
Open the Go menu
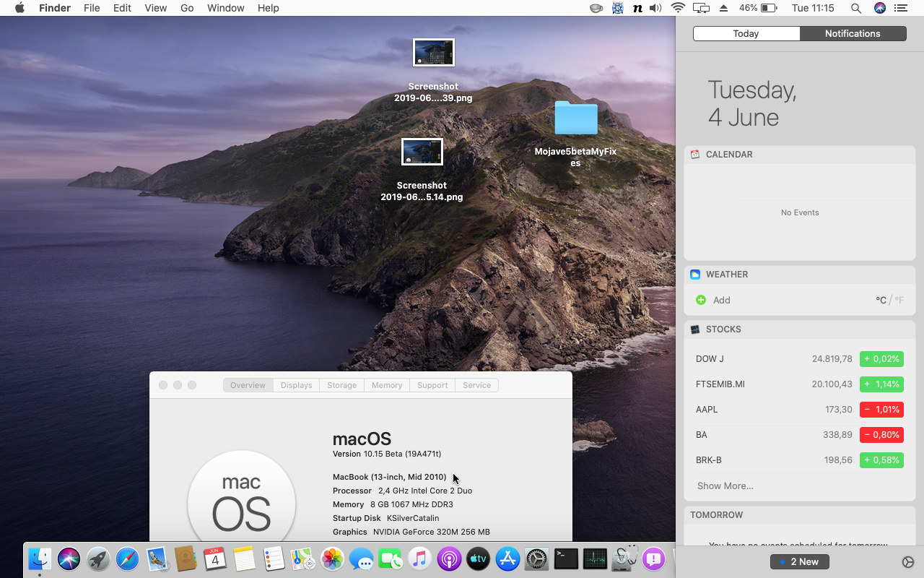[x=187, y=8]
